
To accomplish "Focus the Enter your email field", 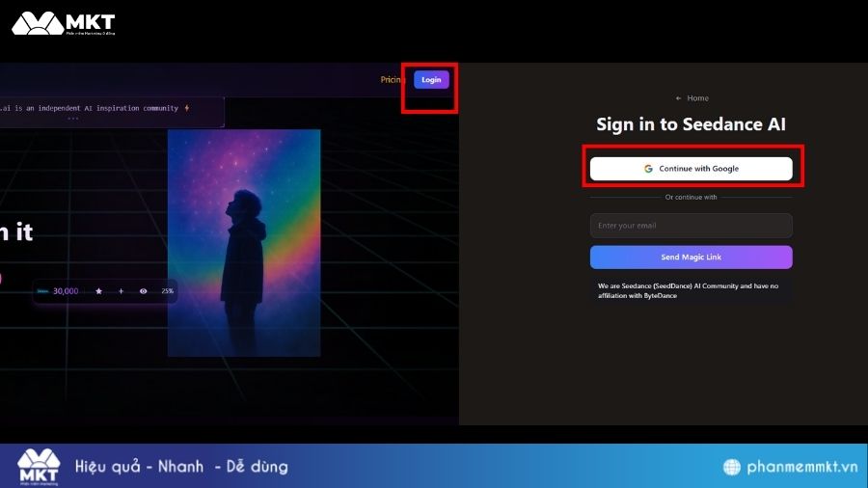I will click(691, 226).
